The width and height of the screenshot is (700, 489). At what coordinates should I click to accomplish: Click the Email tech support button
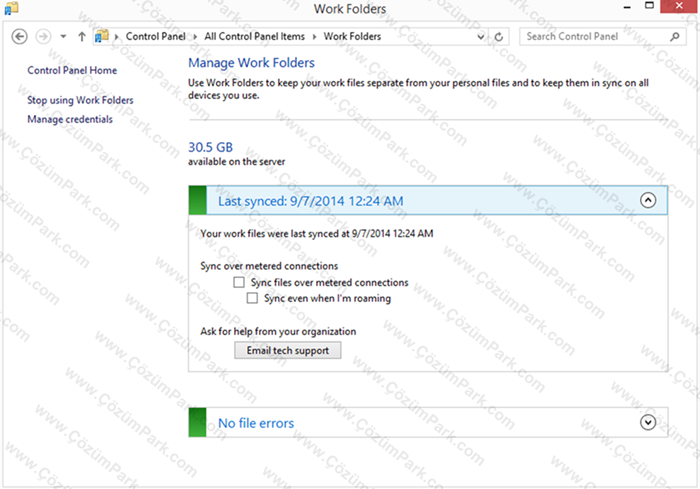(x=288, y=351)
